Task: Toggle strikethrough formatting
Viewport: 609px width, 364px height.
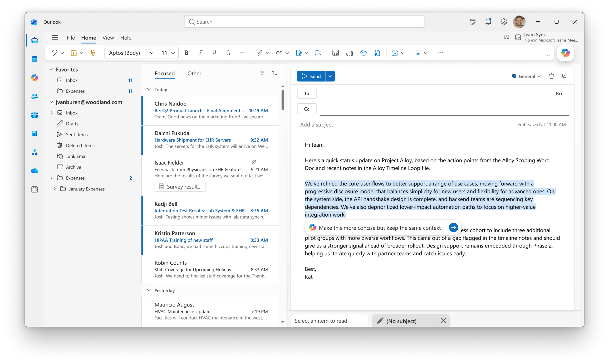Action: (228, 53)
